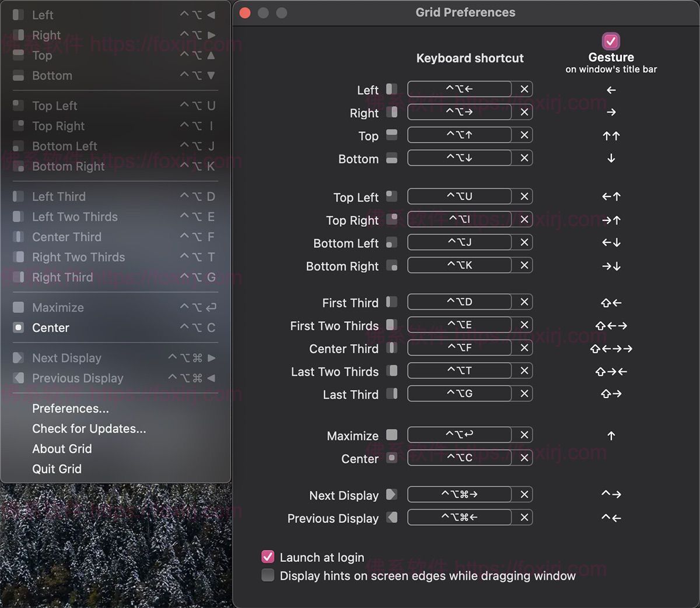Screen dimensions: 700x608
Task: Click the Bottom Right layout icon in preferences
Action: (x=392, y=266)
